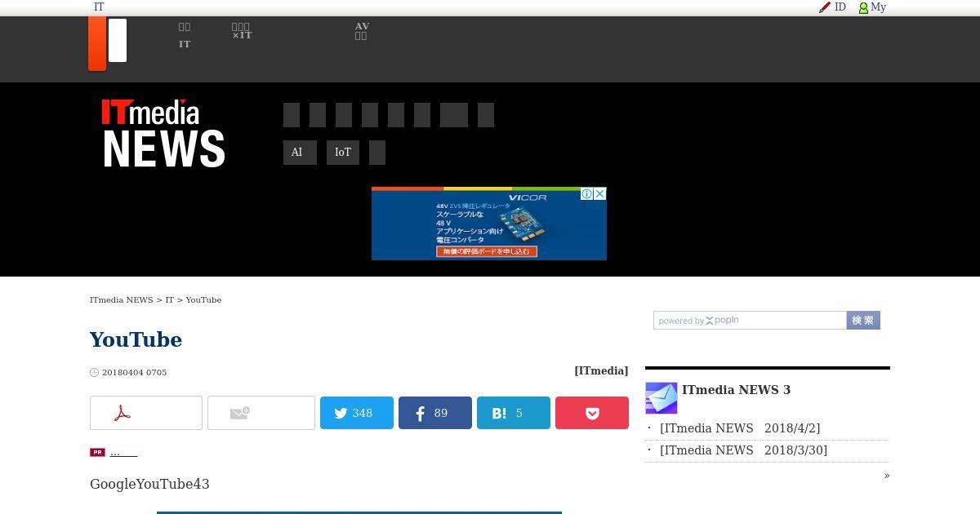This screenshot has width=980, height=514.
Task: Click the date text 20180404 0705
Action: [x=134, y=373]
